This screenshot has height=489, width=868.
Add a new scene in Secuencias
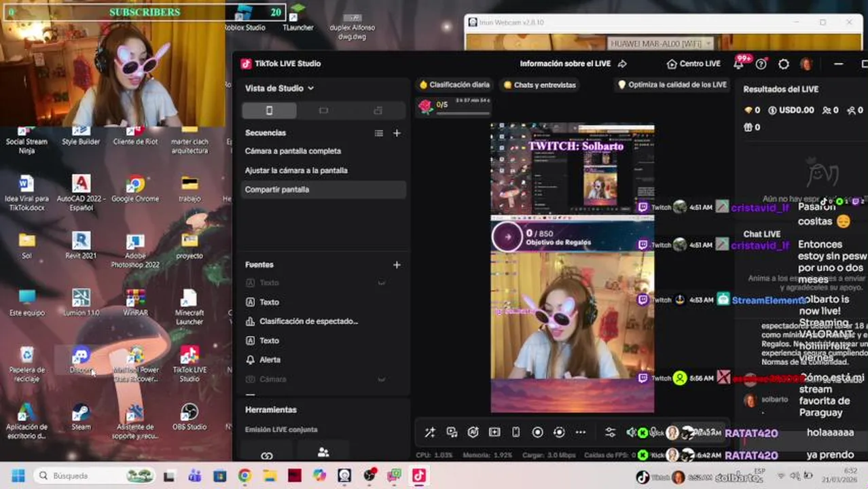397,133
